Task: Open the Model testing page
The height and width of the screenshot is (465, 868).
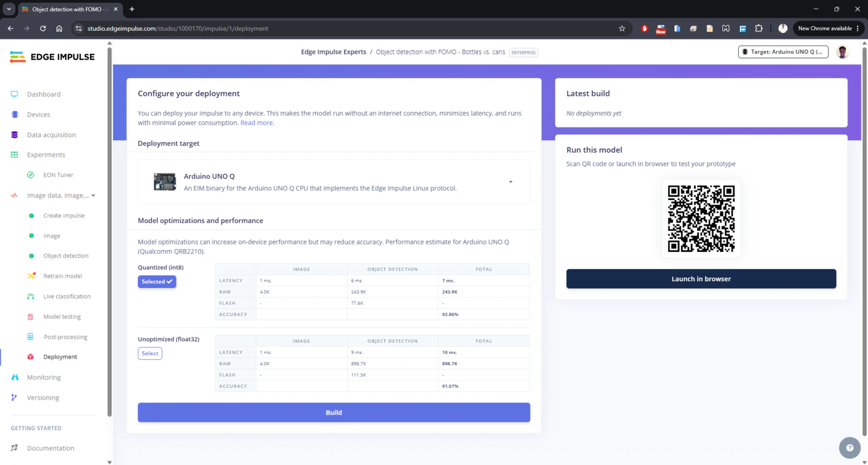Action: [62, 317]
